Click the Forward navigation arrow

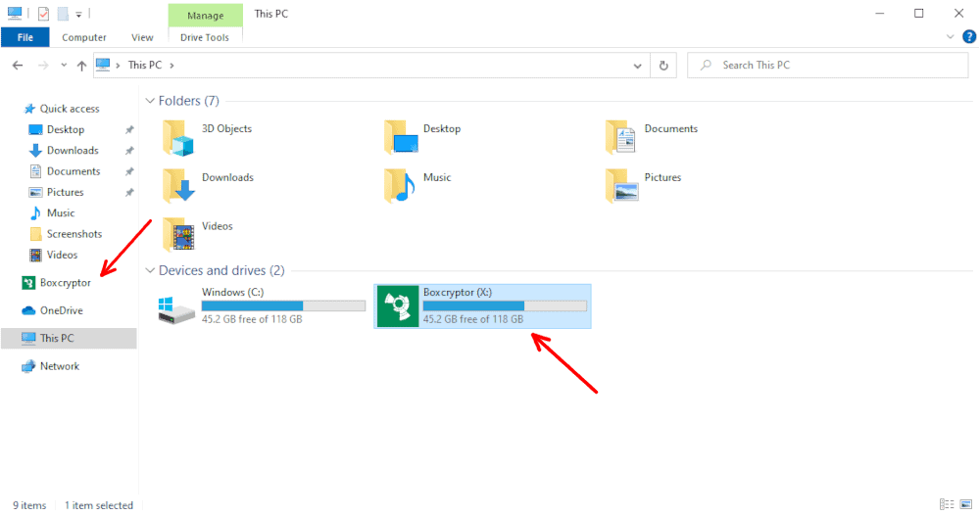tap(42, 65)
